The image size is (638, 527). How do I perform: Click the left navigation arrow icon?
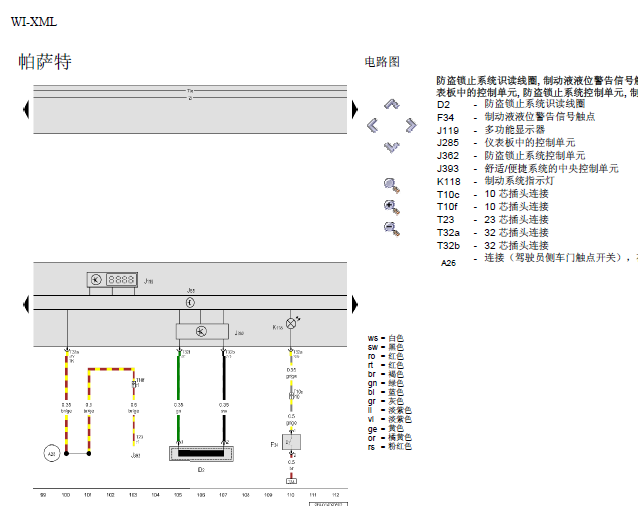[x=372, y=125]
